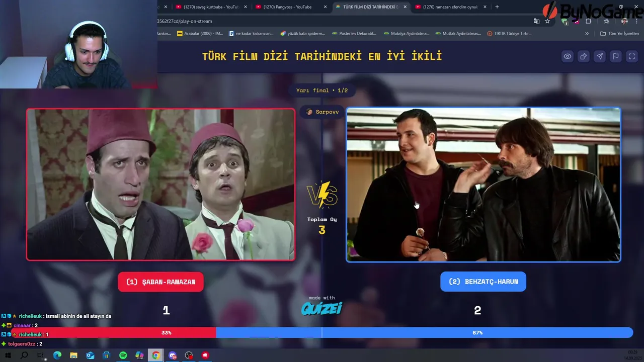Click the Chrome taskbar icon
644x362 pixels.
click(156, 355)
